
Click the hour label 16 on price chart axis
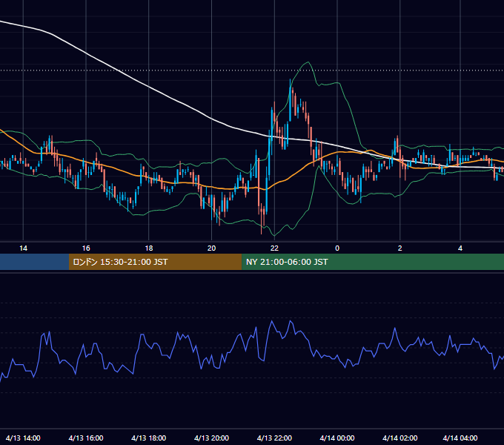coord(86,248)
